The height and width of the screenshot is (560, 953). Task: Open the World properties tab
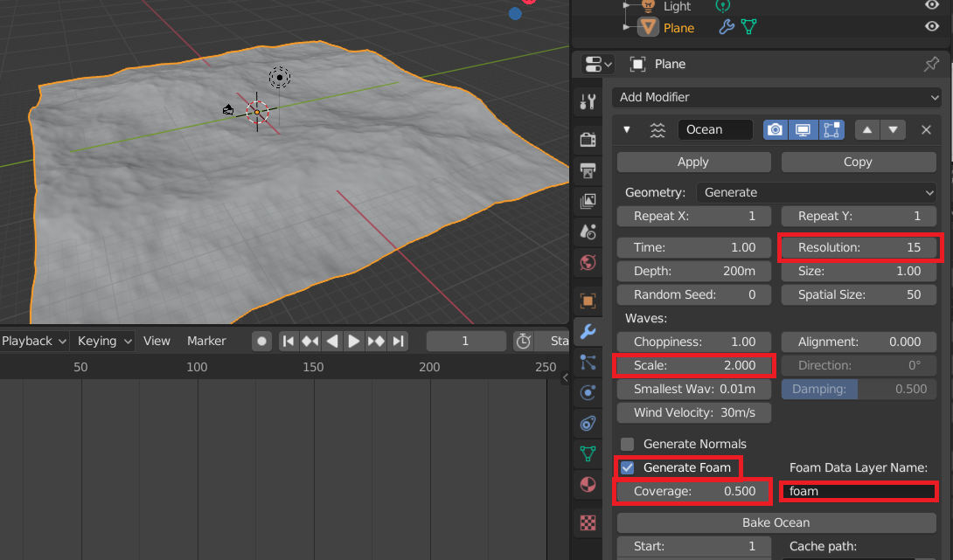[x=588, y=262]
